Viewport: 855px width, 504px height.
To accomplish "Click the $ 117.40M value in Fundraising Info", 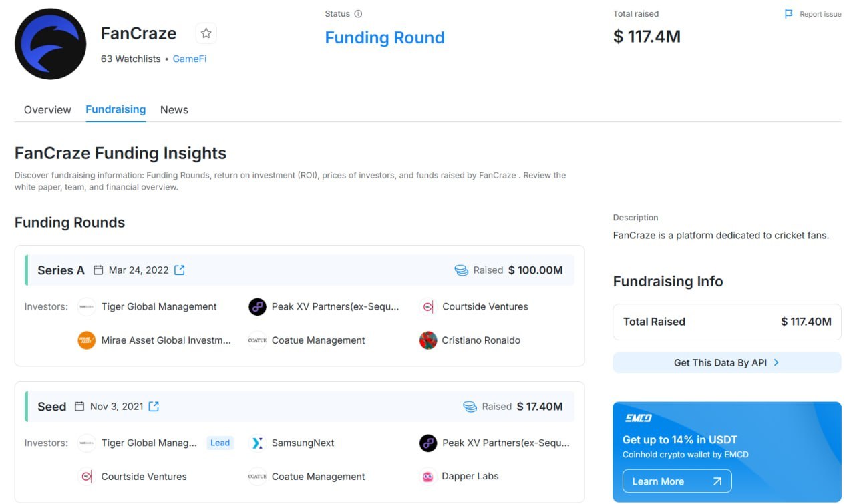I will pos(806,322).
